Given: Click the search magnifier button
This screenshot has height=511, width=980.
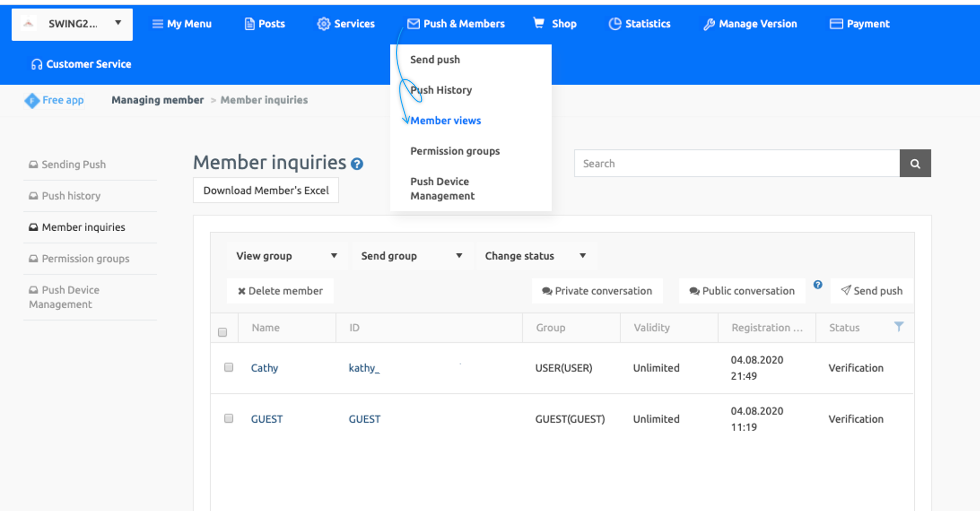Looking at the screenshot, I should click(x=915, y=164).
